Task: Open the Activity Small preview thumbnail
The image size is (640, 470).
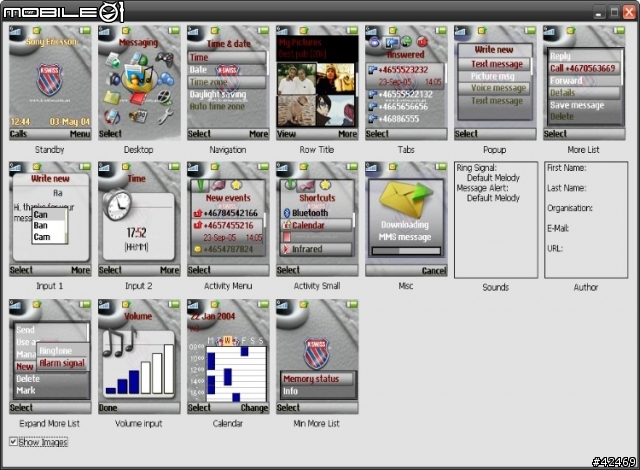Action: click(317, 219)
